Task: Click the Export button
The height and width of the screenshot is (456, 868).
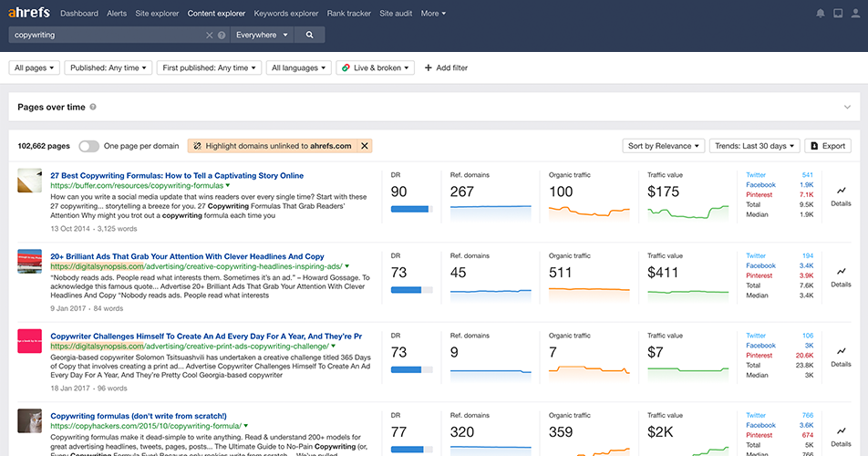Action: coord(828,146)
